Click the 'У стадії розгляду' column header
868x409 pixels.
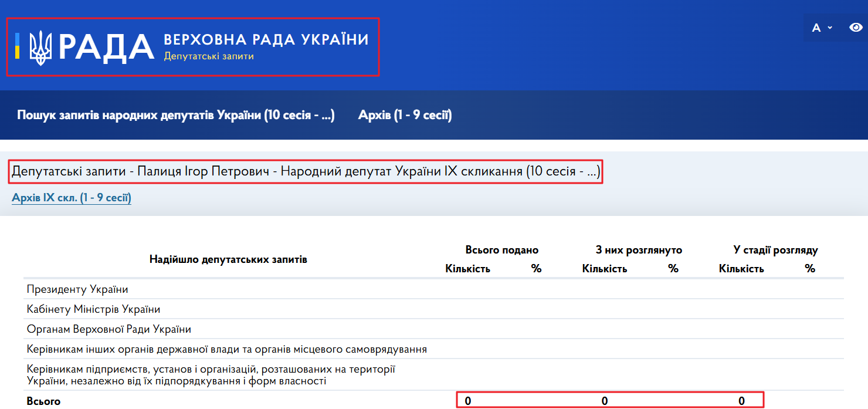point(775,250)
